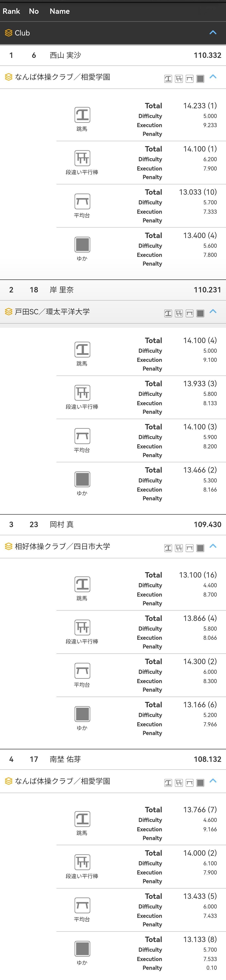Click the uneven bars icon for 西山 実沙
This screenshot has height=980, width=226.
pos(82,158)
